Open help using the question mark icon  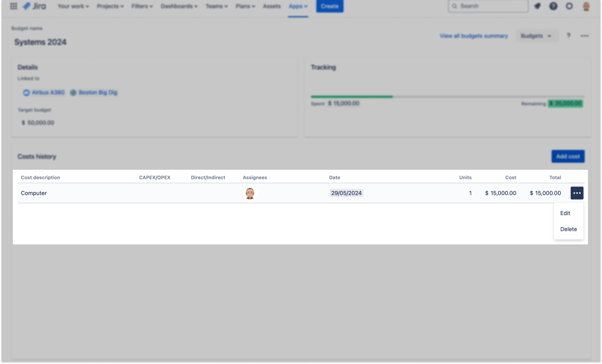(553, 6)
